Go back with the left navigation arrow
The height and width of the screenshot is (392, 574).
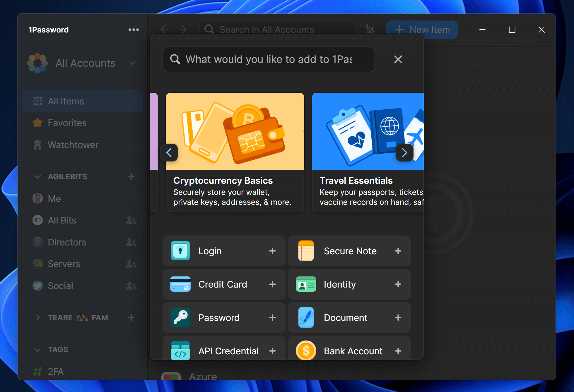click(x=165, y=29)
